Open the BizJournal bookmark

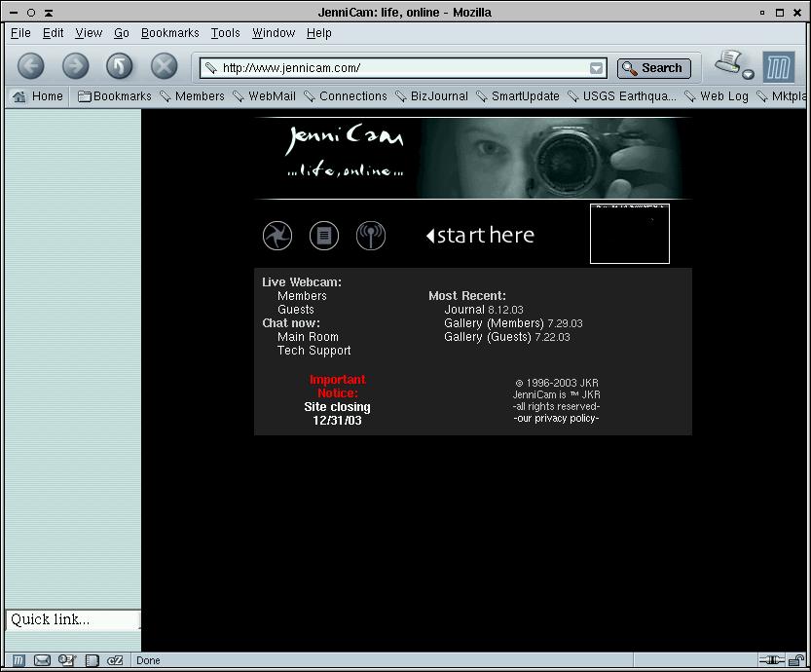pyautogui.click(x=431, y=96)
